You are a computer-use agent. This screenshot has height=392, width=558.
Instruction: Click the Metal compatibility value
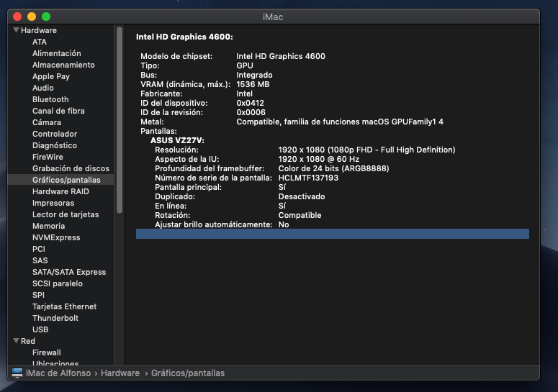tap(340, 122)
